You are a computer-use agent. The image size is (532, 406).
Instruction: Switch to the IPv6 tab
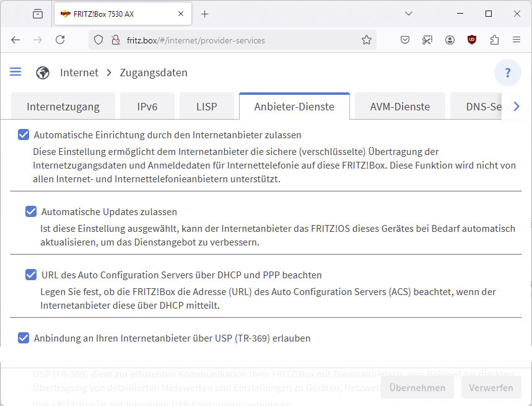pyautogui.click(x=147, y=106)
